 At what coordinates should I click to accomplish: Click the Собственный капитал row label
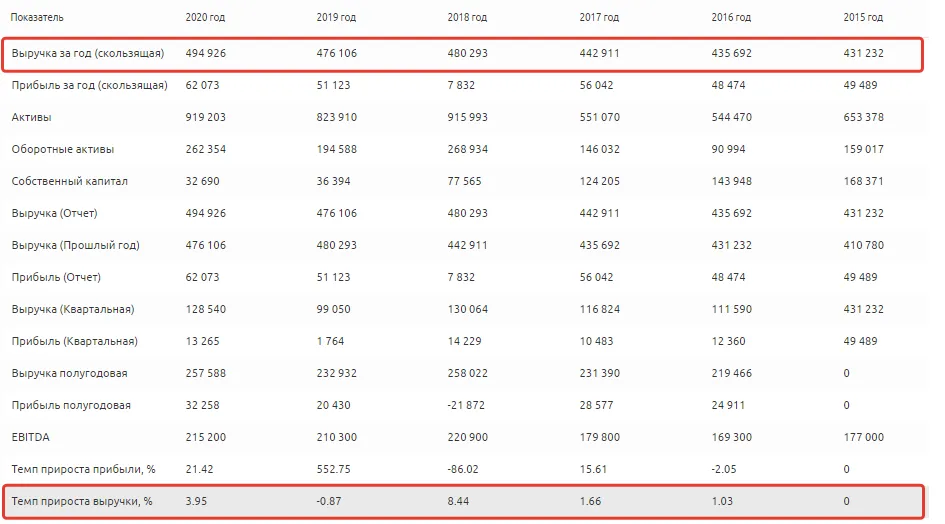69,181
